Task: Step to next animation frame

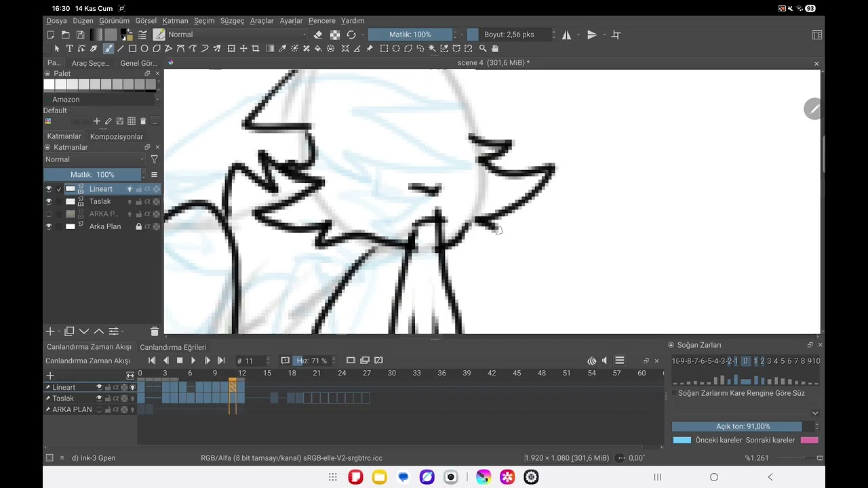Action: click(208, 361)
